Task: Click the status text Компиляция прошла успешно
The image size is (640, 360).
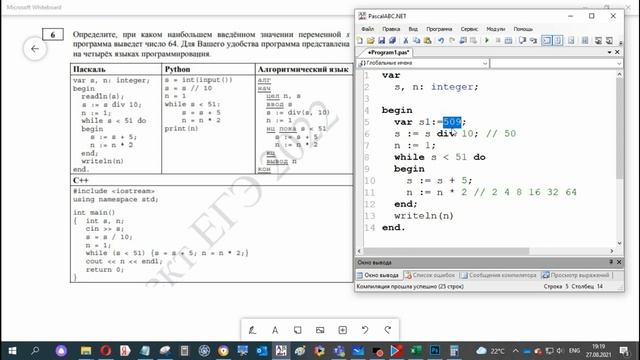Action: tap(410, 287)
